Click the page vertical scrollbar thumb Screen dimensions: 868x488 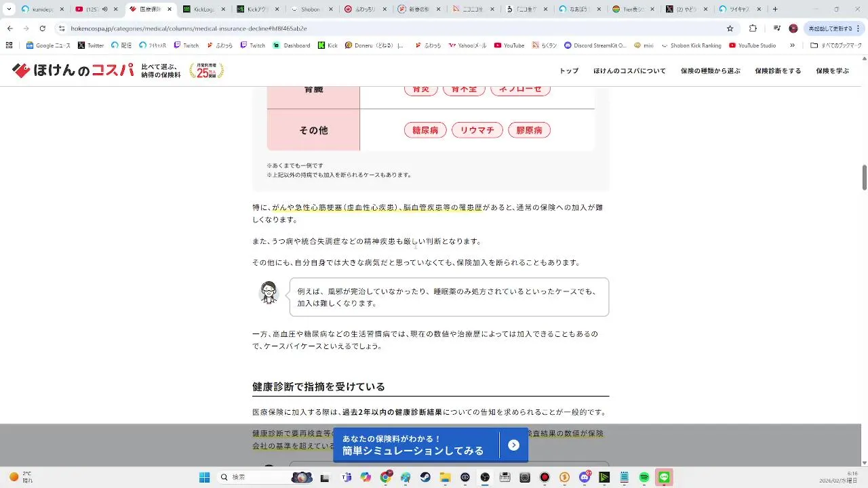pyautogui.click(x=865, y=178)
